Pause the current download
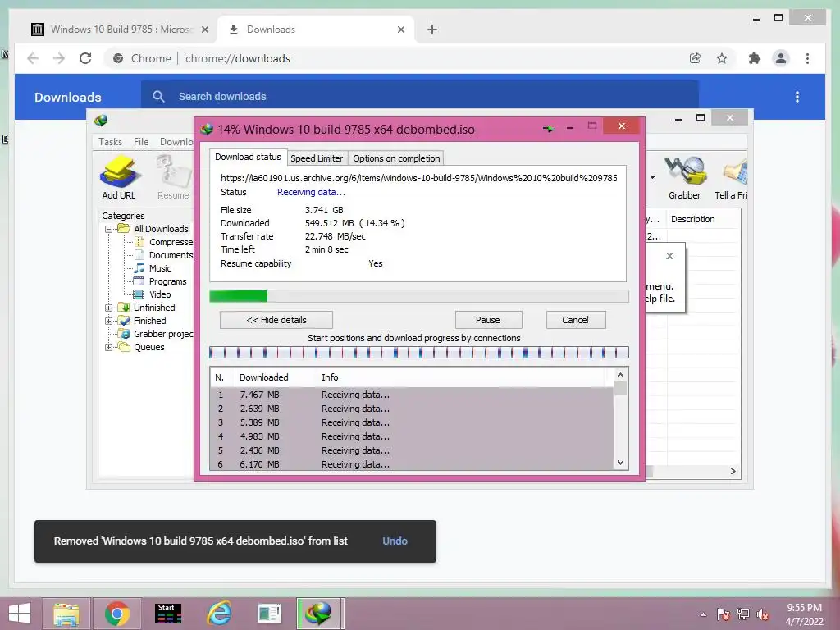Screen dimensions: 840x630 point(488,320)
